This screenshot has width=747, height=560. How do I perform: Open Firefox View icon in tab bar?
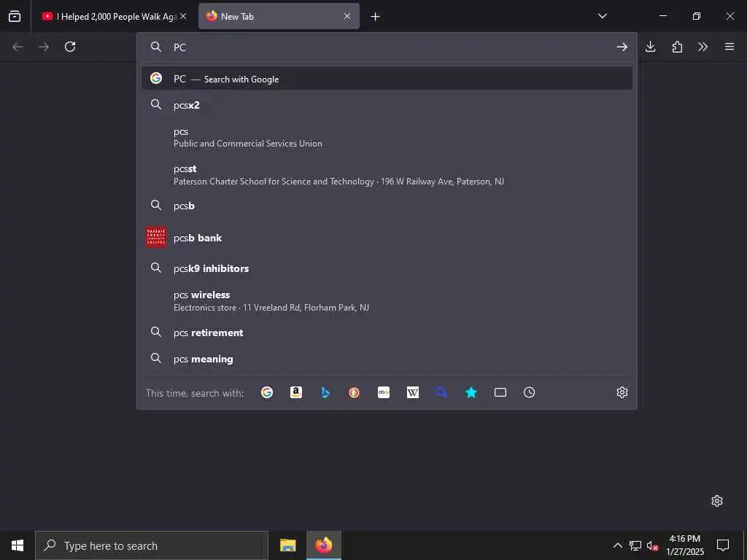15,16
